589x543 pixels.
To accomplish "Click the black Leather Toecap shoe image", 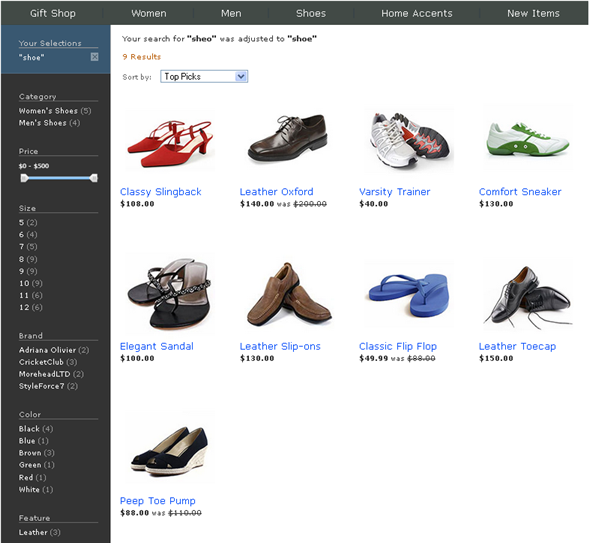I will coord(528,295).
